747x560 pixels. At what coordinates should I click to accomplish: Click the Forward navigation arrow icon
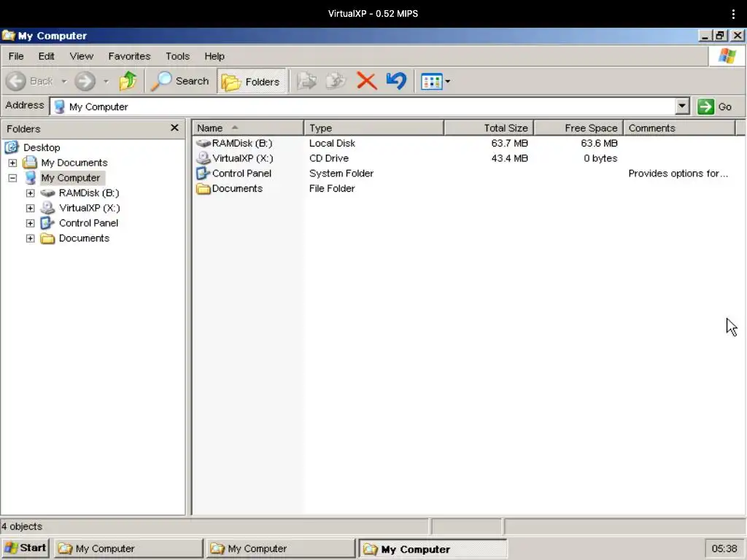pos(85,82)
